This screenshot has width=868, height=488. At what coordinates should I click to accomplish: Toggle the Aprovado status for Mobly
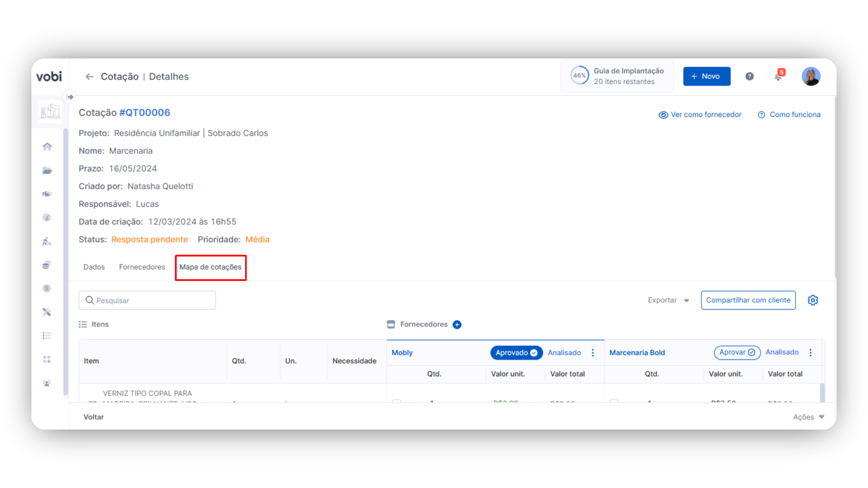[516, 353]
